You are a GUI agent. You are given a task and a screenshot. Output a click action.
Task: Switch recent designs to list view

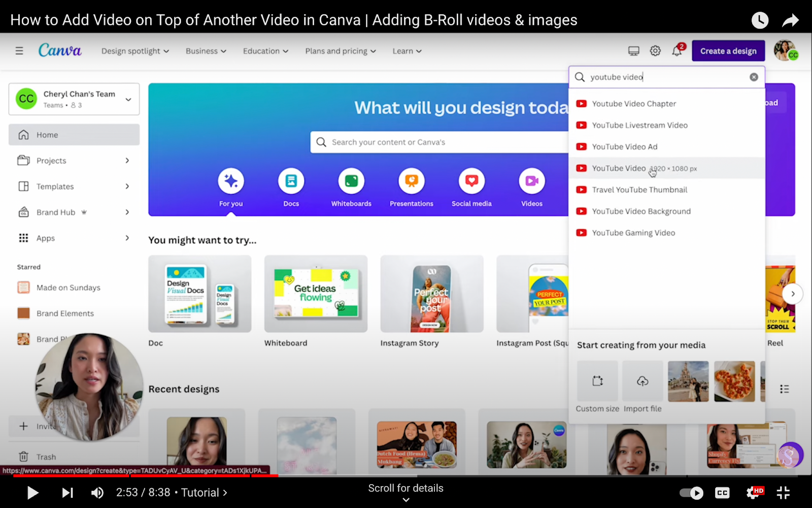tap(785, 389)
